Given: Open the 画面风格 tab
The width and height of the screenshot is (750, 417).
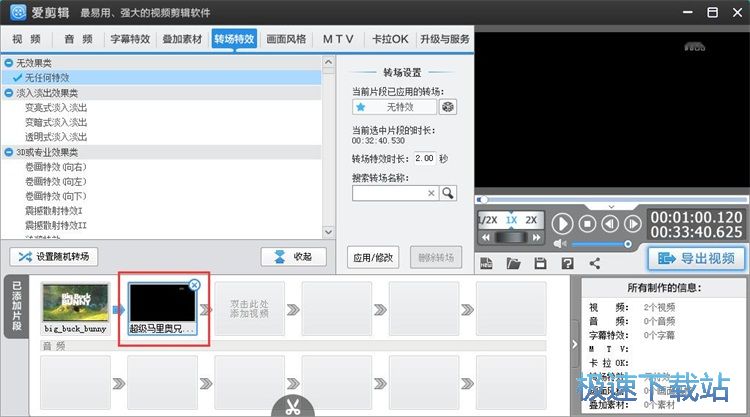Looking at the screenshot, I should coord(286,39).
